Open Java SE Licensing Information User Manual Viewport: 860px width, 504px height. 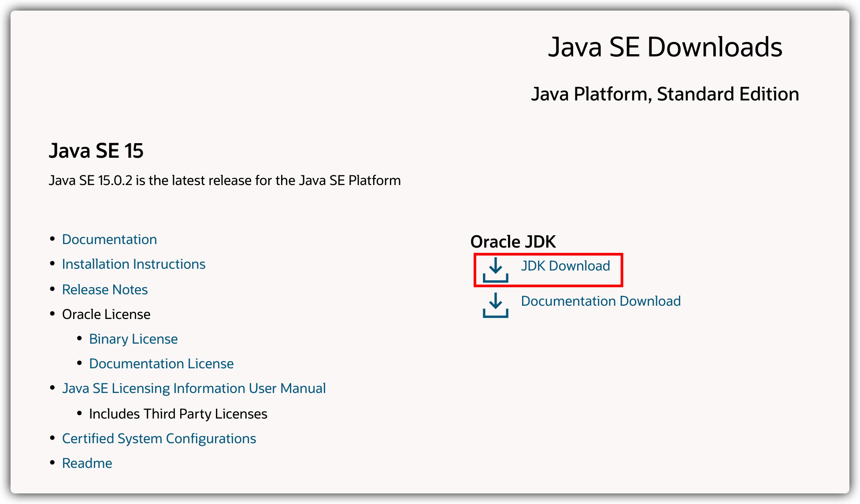tap(194, 388)
